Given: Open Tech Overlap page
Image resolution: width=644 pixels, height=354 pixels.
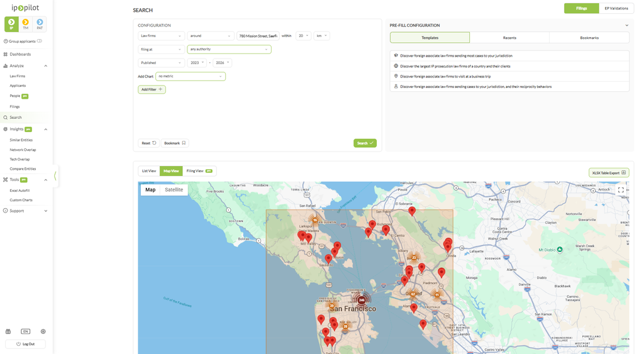Looking at the screenshot, I should [x=19, y=159].
